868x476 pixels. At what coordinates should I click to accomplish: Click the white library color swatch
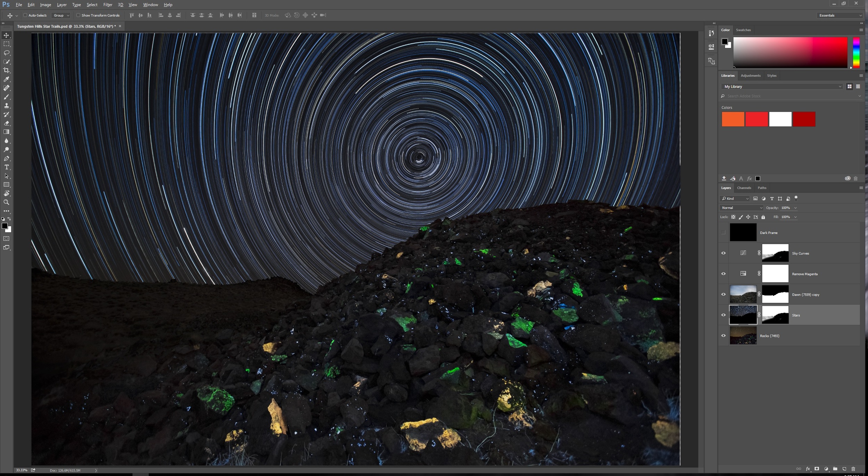pyautogui.click(x=780, y=119)
